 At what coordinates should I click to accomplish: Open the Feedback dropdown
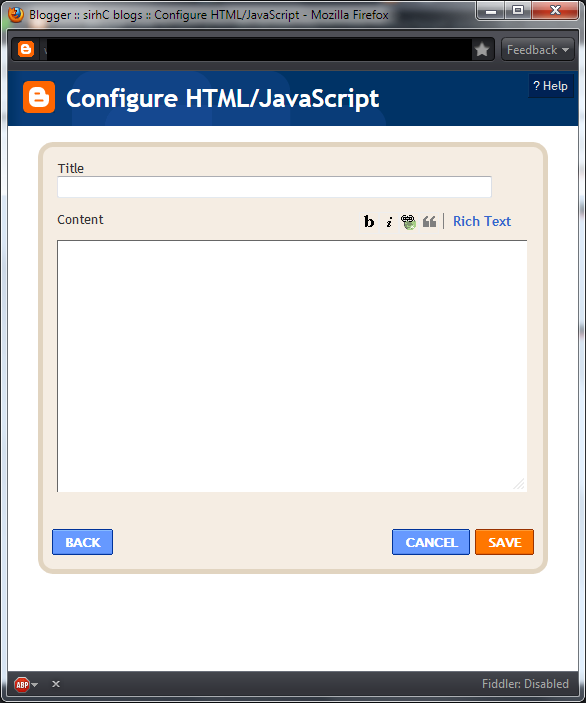(538, 50)
